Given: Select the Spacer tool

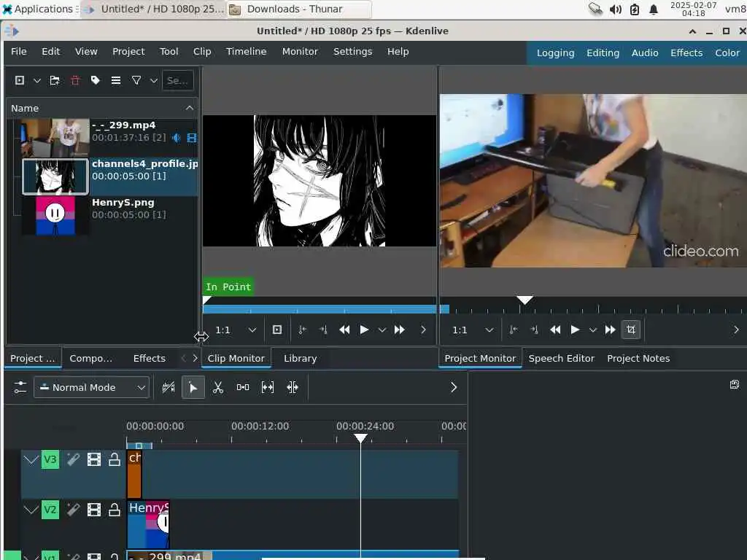Looking at the screenshot, I should (243, 388).
